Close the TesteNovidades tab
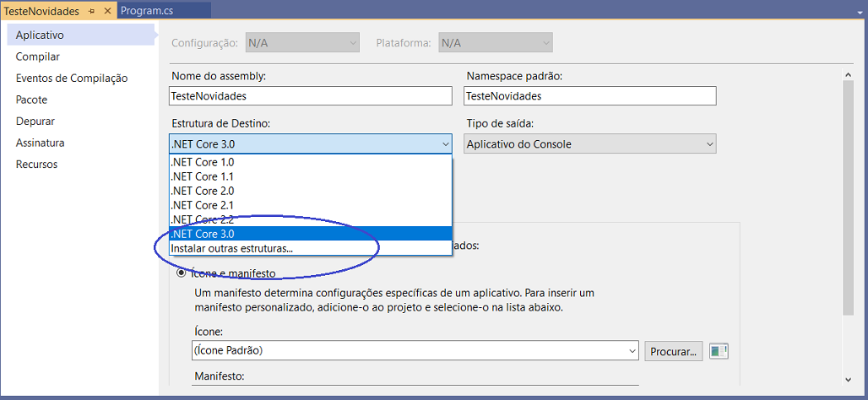This screenshot has height=400, width=868. [x=107, y=11]
